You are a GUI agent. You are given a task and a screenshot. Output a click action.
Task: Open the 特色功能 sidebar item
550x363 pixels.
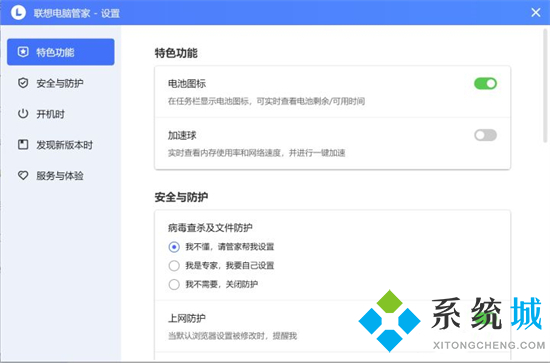(x=61, y=52)
